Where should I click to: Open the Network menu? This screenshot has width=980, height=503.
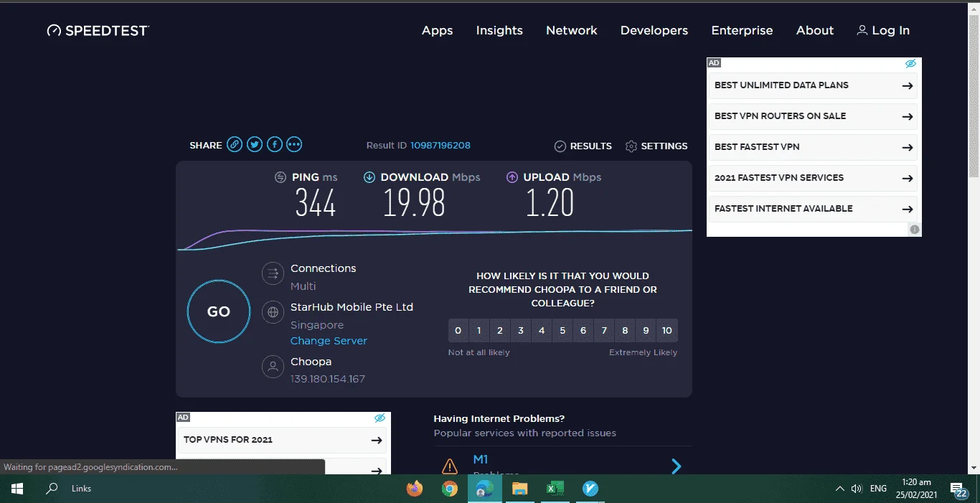click(x=572, y=30)
